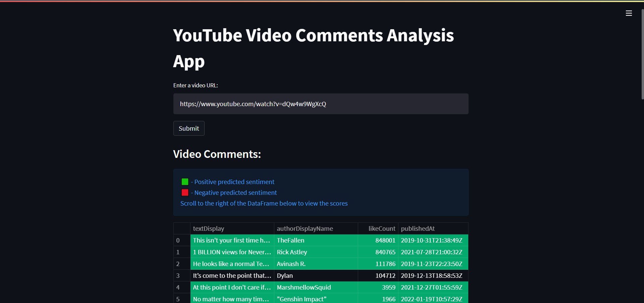Screen dimensions: 644x303
Task: Click the page vertical scrollbar thumb
Action: [x=642, y=54]
